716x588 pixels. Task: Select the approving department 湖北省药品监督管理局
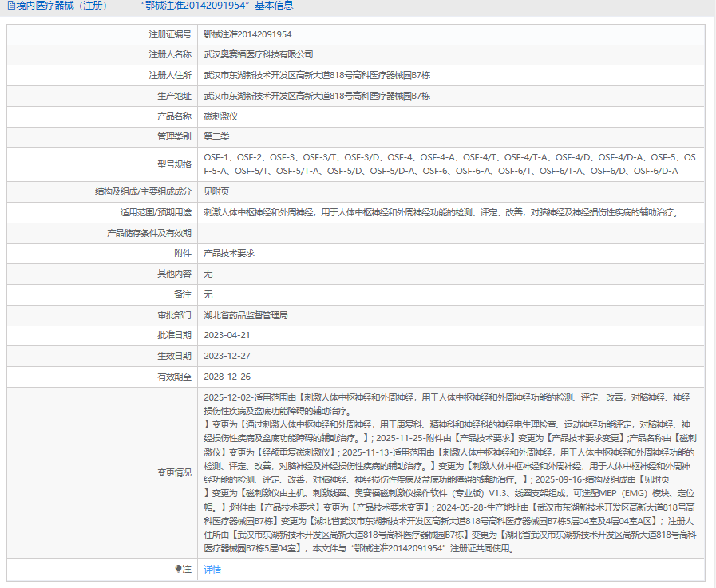pos(246,315)
